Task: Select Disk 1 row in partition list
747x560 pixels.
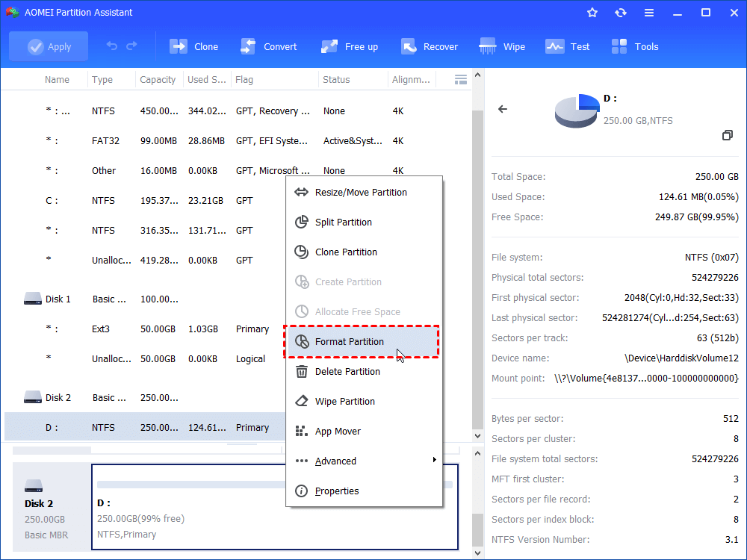Action: tap(58, 299)
